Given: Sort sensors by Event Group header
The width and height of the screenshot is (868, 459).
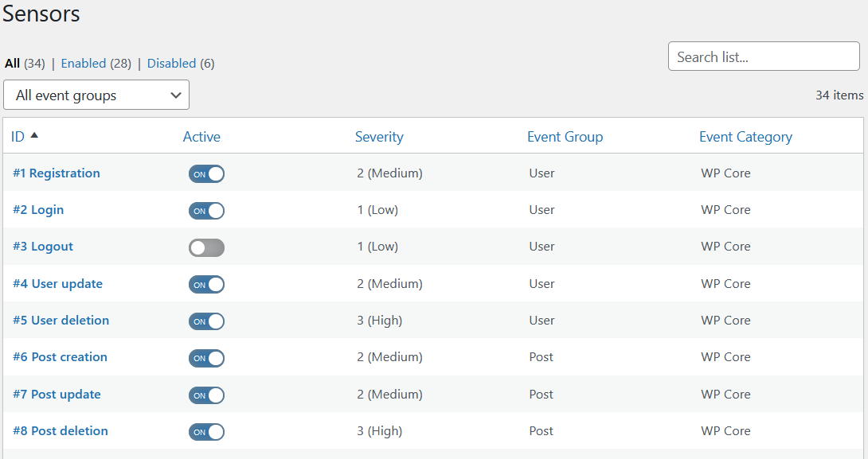Looking at the screenshot, I should 565,137.
